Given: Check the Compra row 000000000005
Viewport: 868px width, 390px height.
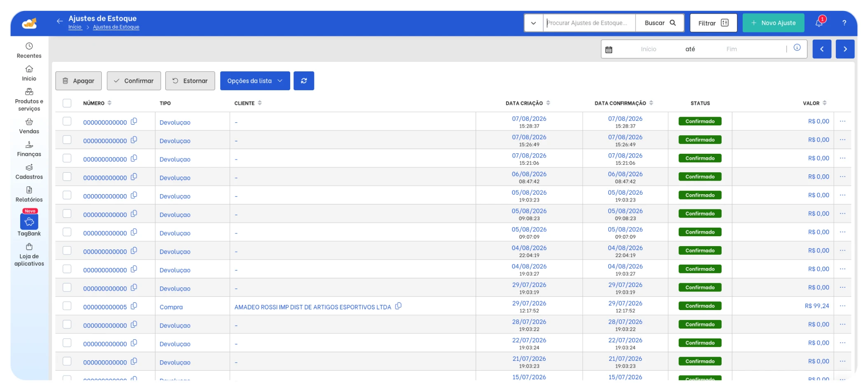Looking at the screenshot, I should 67,306.
